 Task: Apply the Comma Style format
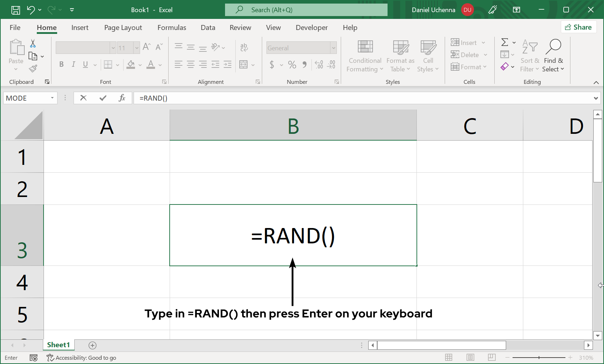(304, 65)
